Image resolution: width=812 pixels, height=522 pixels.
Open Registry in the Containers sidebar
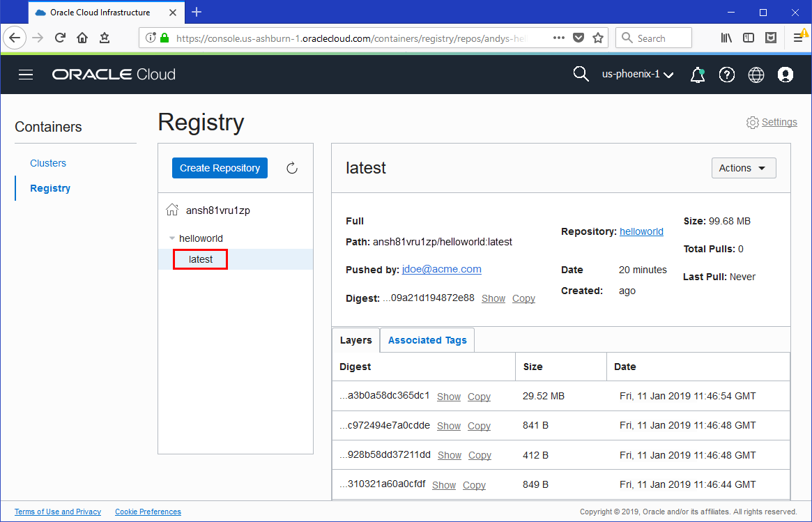coord(50,188)
